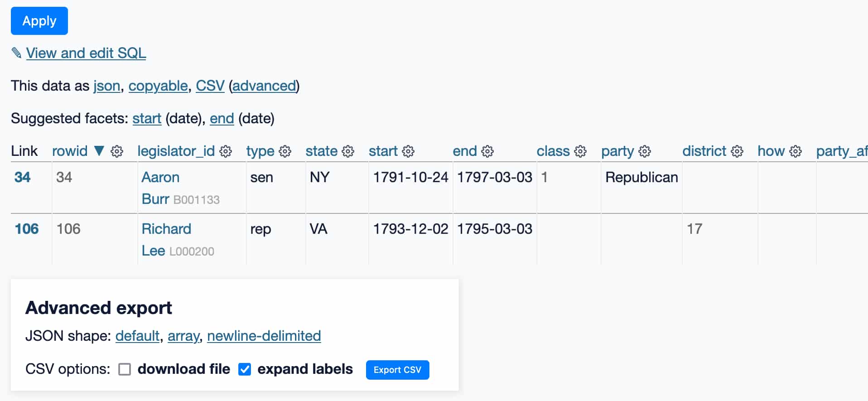Open the state column cog menu
Viewport: 868px width, 401px height.
(x=348, y=151)
